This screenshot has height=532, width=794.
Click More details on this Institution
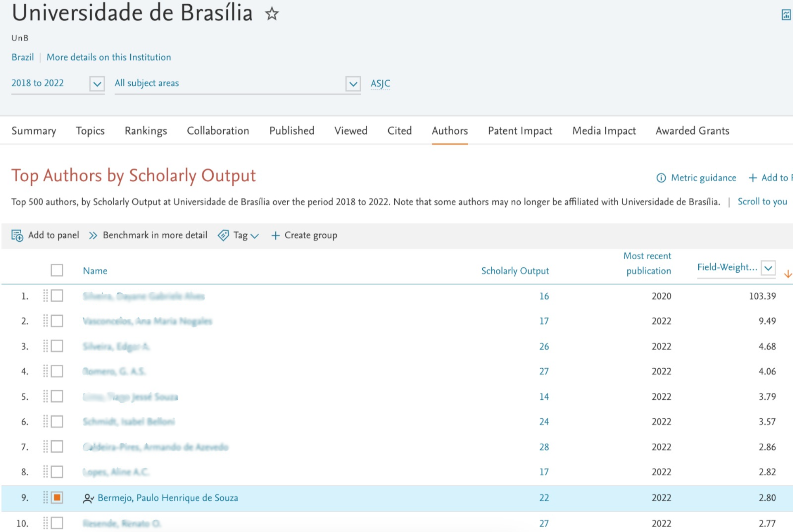pyautogui.click(x=109, y=57)
